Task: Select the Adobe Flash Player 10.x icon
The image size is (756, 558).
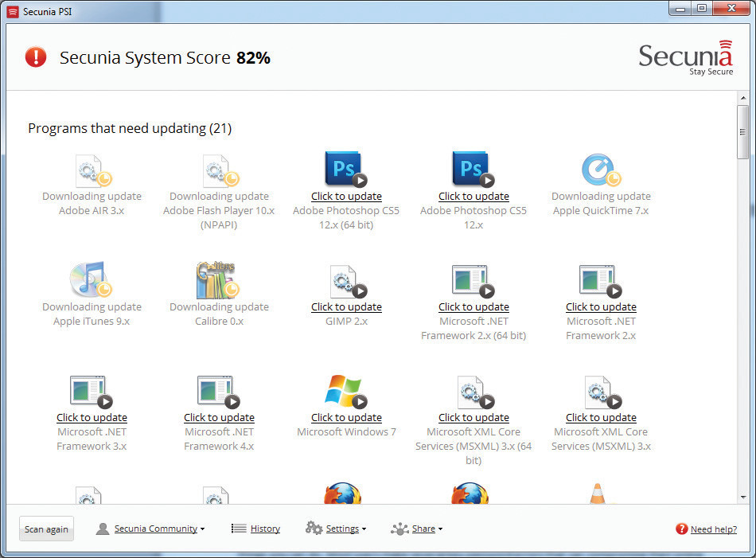Action: point(219,170)
